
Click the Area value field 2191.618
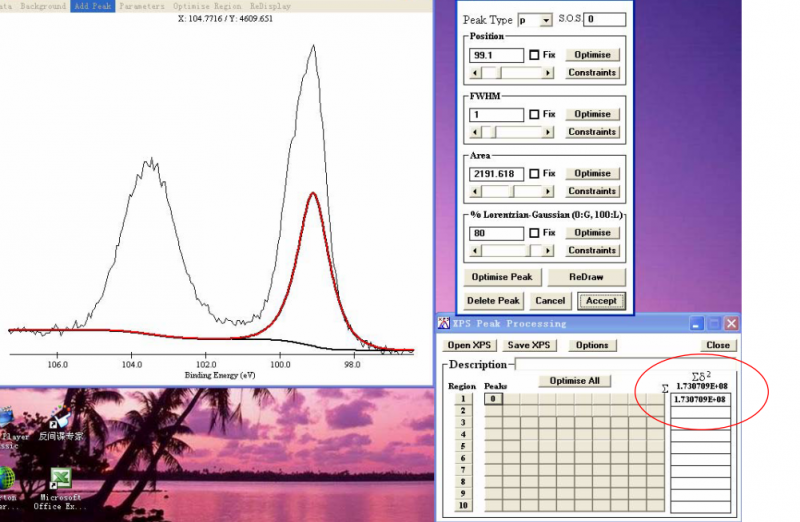point(496,174)
